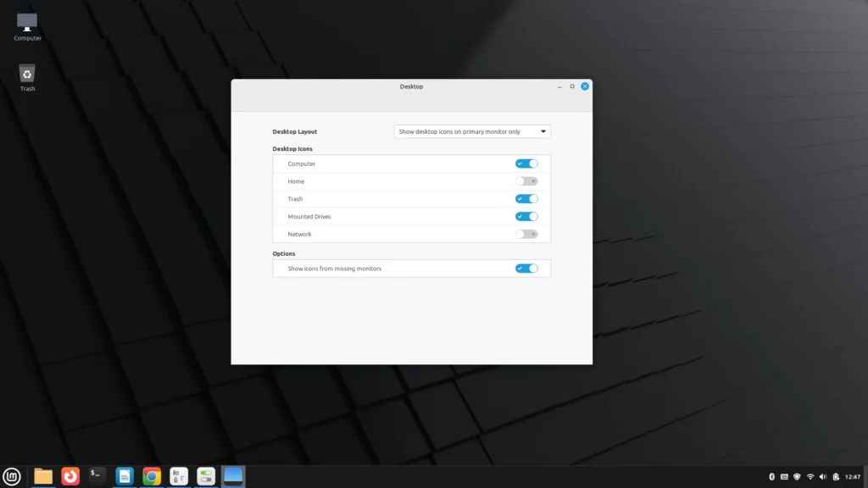Image resolution: width=868 pixels, height=488 pixels.
Task: Turn off the Trash desktop icon
Action: pyautogui.click(x=526, y=198)
